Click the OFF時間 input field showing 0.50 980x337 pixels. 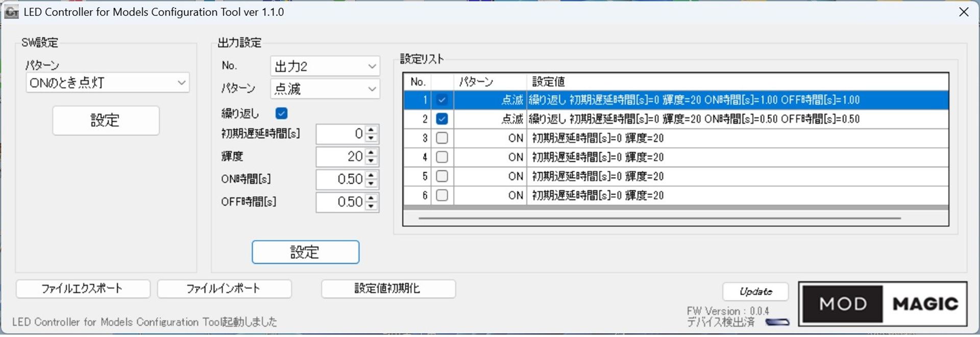(x=341, y=202)
